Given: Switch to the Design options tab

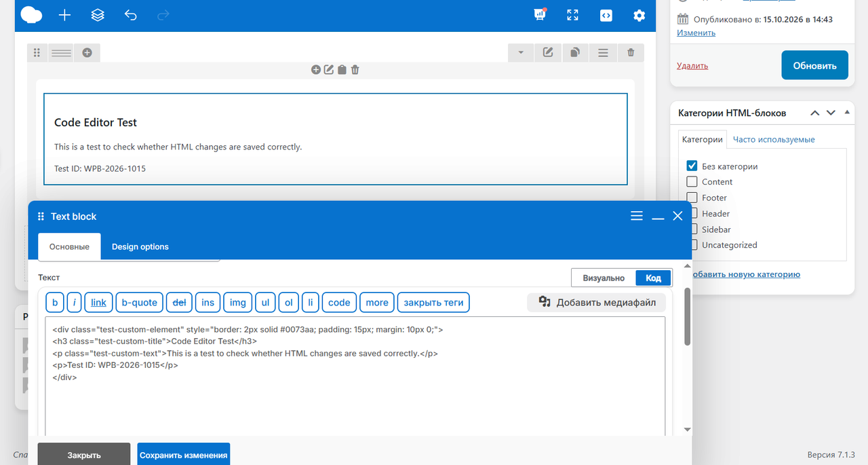Looking at the screenshot, I should [140, 246].
